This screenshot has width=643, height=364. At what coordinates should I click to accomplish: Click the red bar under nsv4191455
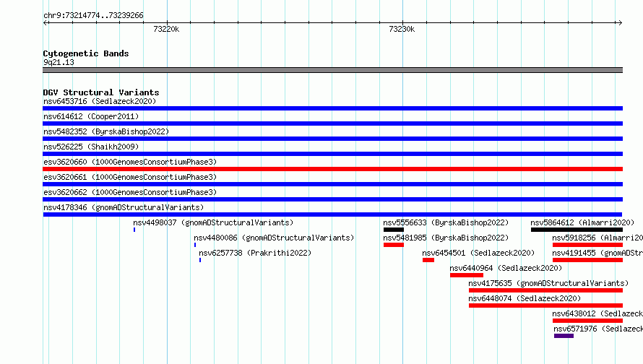point(587,260)
